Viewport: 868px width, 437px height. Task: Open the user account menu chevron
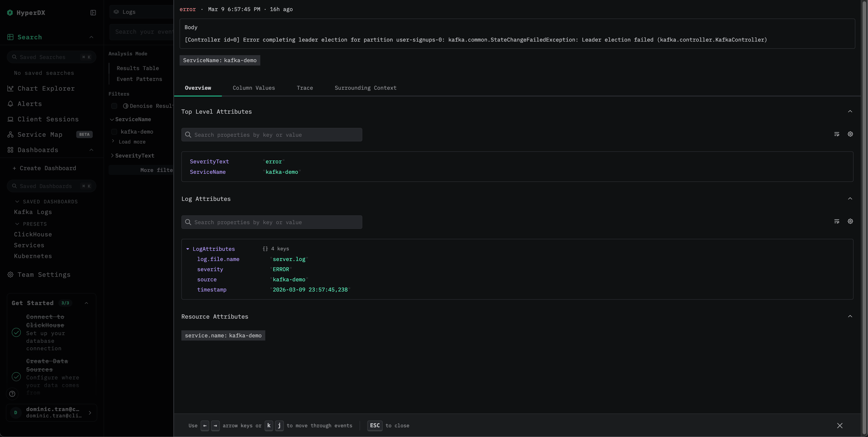tap(90, 413)
